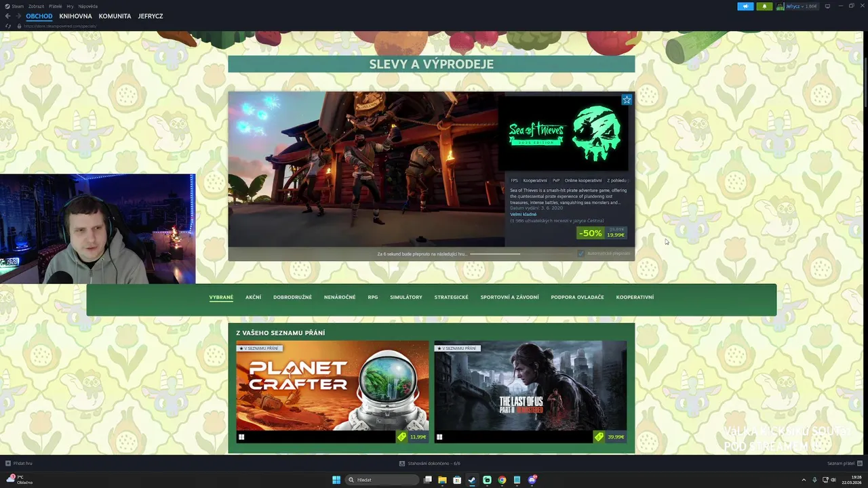
Task: Click the download status icon in the bottom bar
Action: (x=402, y=464)
